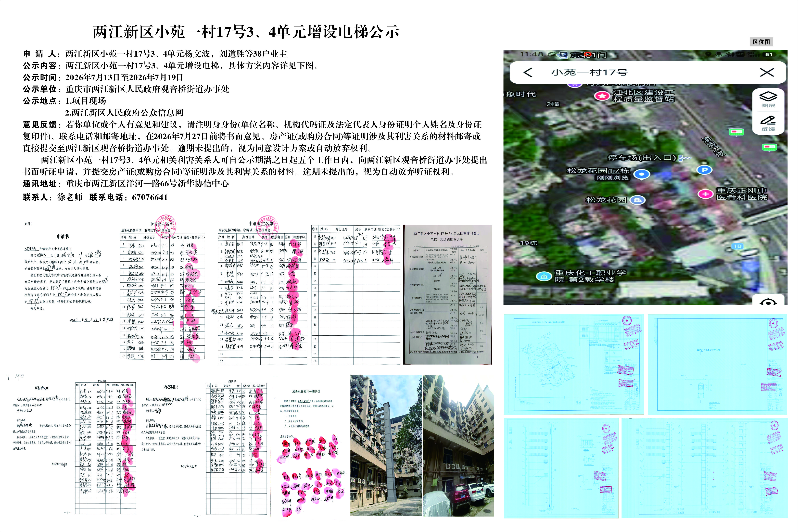Click the battery indicator showing 51

pyautogui.click(x=769, y=54)
